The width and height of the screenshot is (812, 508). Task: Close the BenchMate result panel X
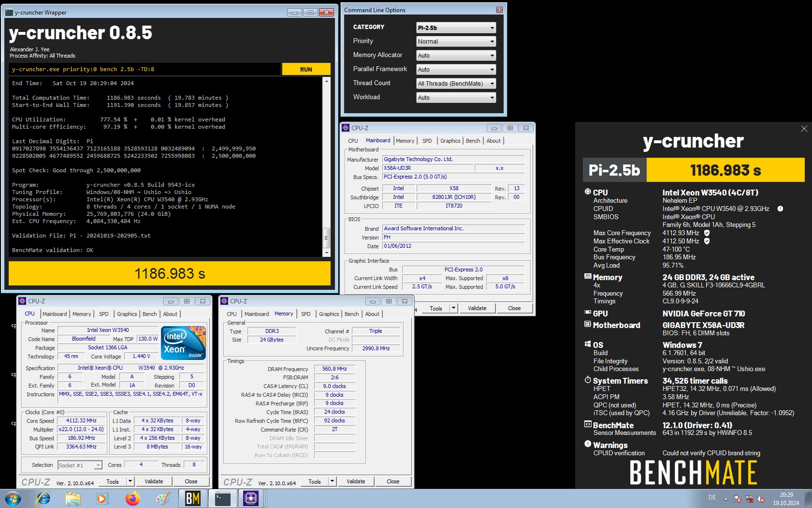pos(804,129)
